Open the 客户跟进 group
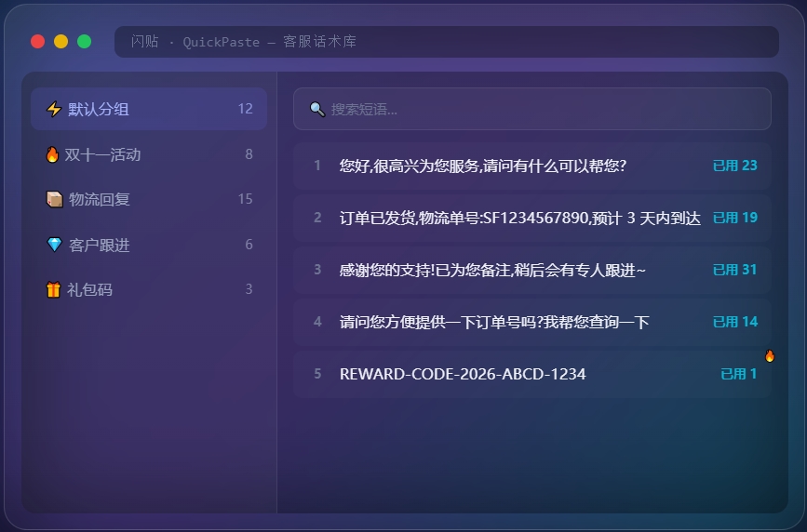Screen dimensions: 807x532 149,245
